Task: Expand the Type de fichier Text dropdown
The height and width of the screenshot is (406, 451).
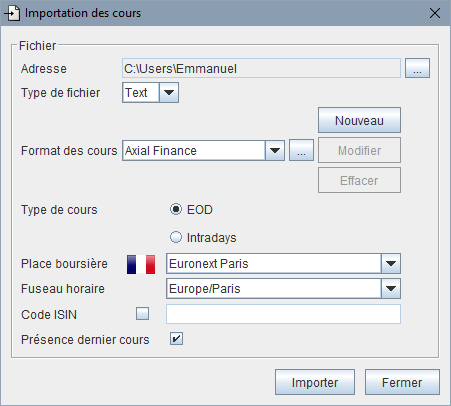Action: point(169,92)
